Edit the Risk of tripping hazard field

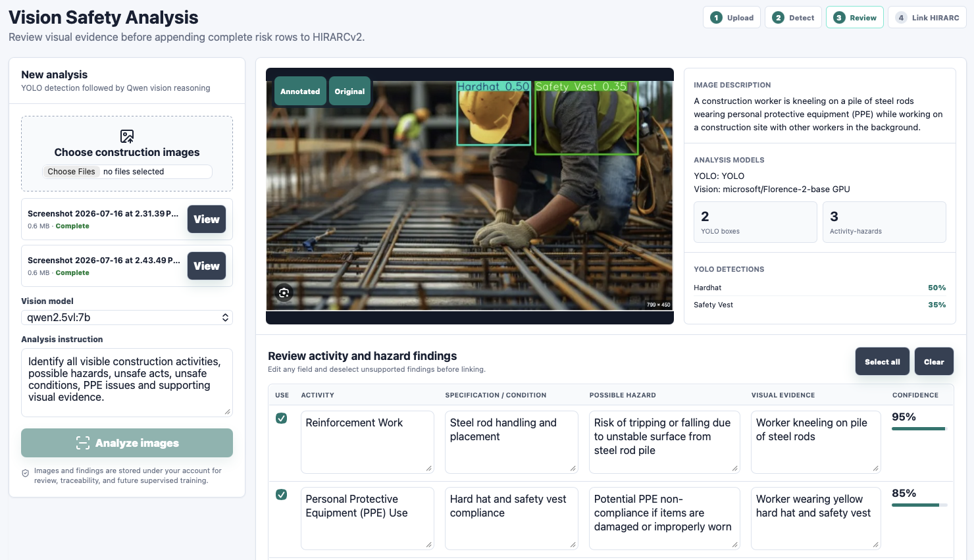click(x=665, y=442)
